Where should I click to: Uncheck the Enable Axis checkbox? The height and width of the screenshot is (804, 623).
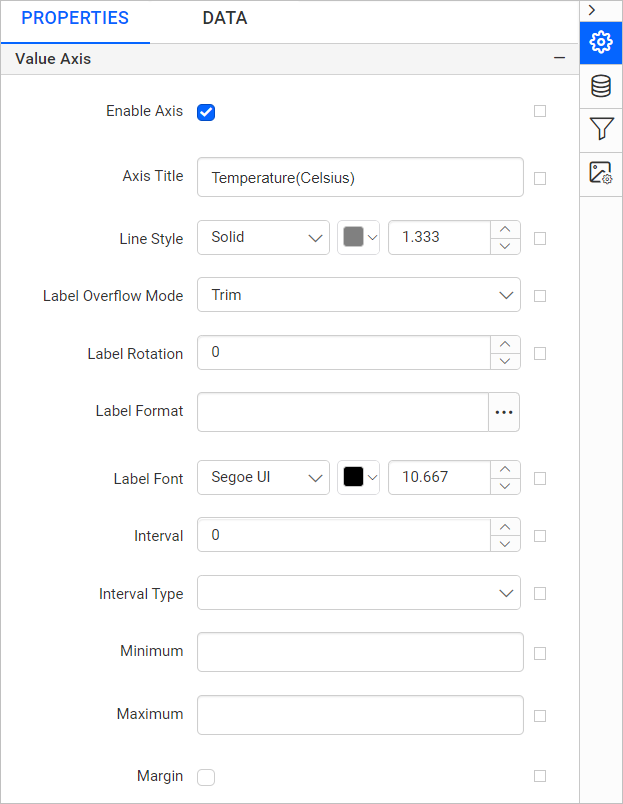206,112
